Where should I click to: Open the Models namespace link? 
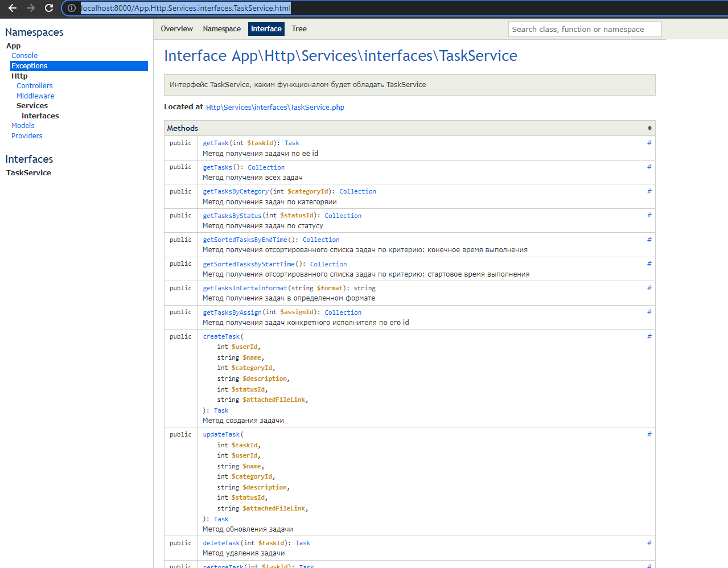(23, 125)
